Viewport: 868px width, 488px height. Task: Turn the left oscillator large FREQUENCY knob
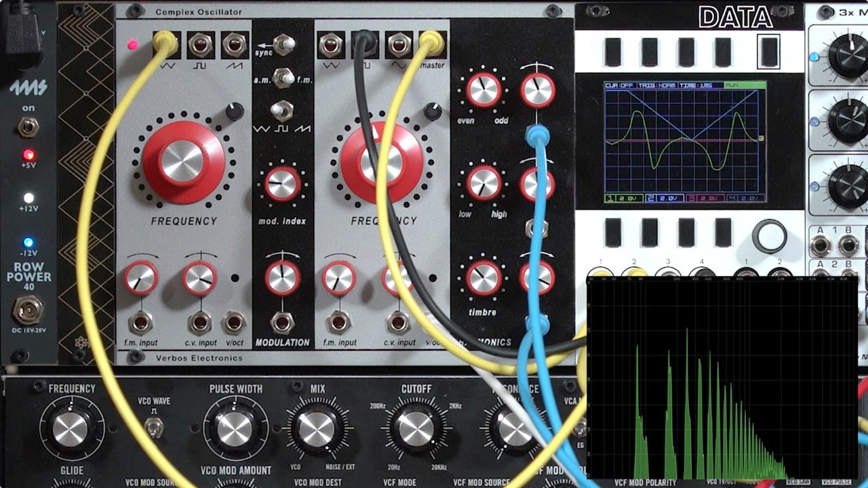182,163
